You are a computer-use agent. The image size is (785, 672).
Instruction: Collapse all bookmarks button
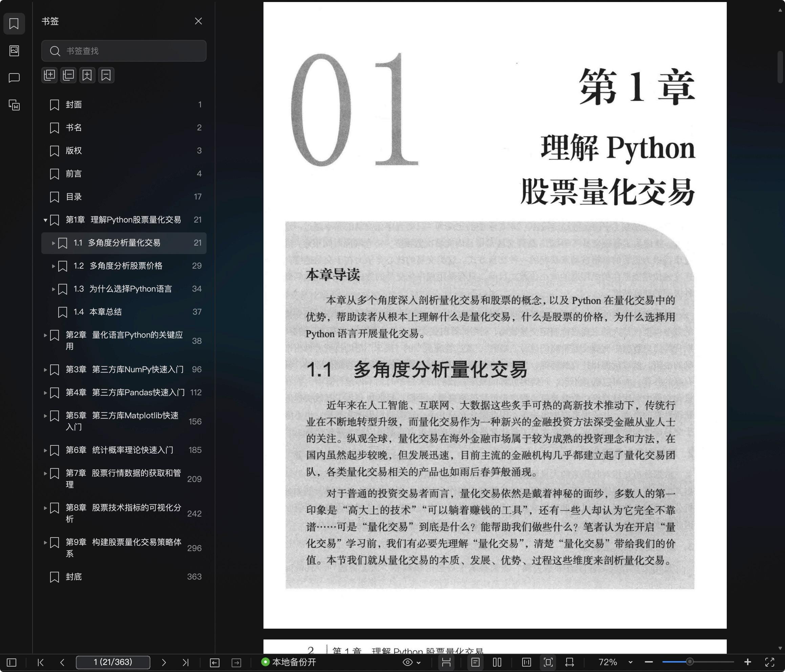[x=68, y=75]
